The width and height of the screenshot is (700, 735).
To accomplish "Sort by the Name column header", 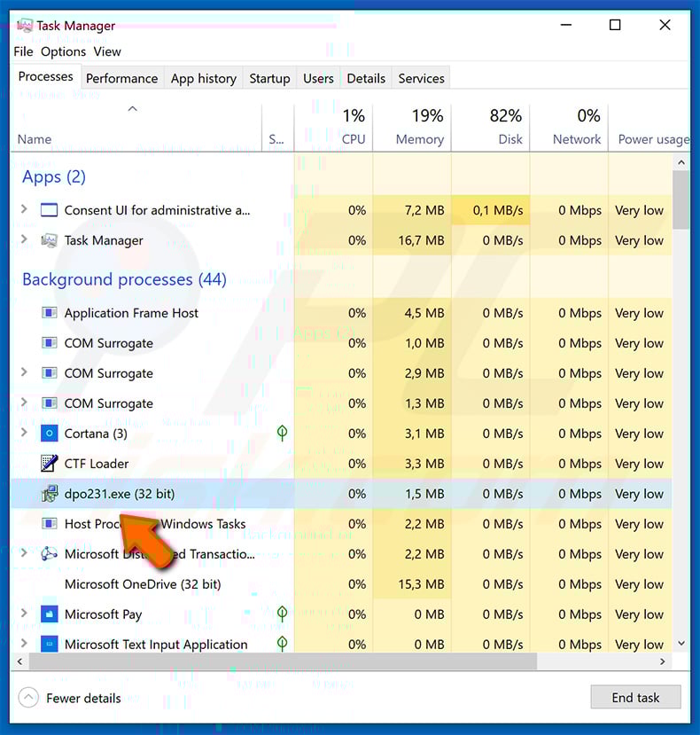I will [136, 128].
